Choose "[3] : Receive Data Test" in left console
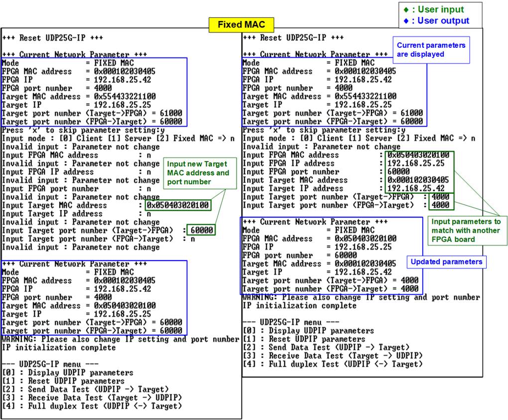This screenshot has width=508, height=420. click(x=92, y=398)
